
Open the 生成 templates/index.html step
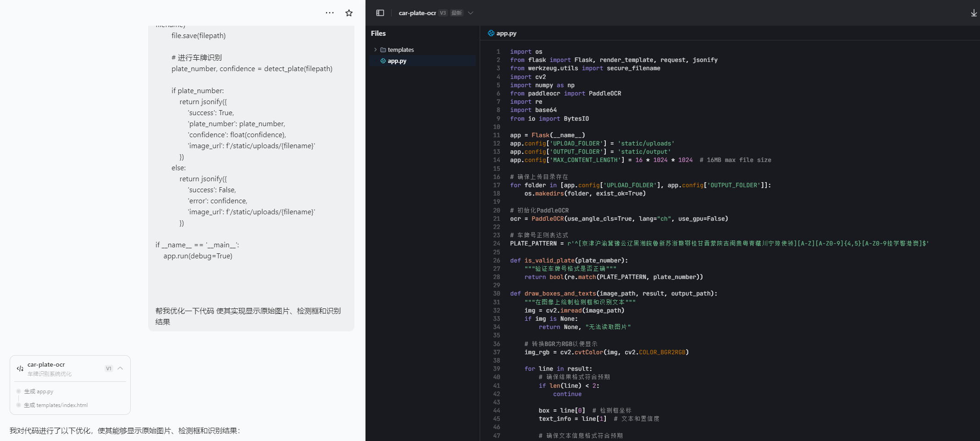[x=55, y=405]
